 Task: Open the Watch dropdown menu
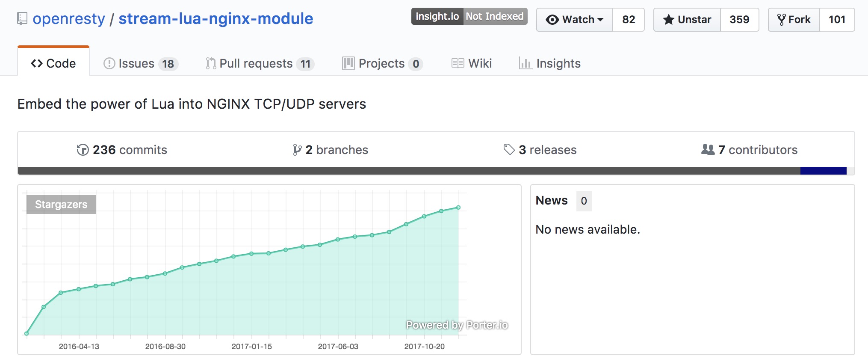[x=575, y=20]
